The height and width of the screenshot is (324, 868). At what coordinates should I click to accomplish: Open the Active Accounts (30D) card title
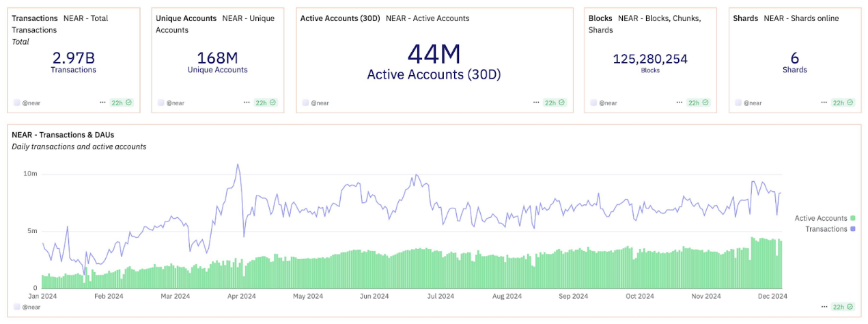(340, 18)
